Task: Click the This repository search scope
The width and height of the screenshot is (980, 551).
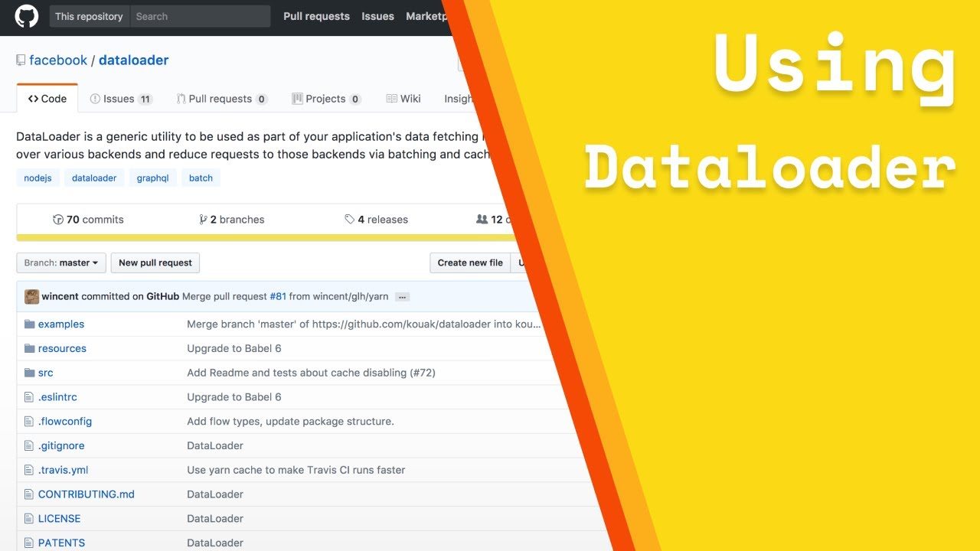Action: point(89,16)
